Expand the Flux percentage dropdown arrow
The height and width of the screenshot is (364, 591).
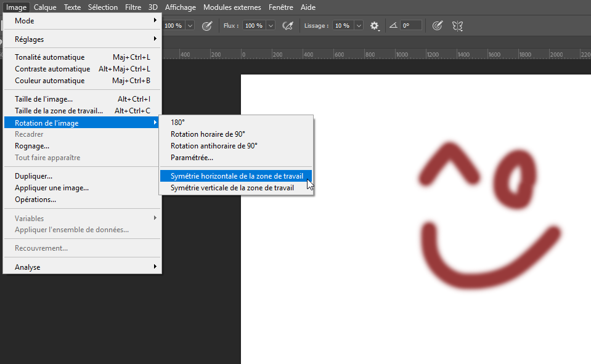(x=271, y=26)
